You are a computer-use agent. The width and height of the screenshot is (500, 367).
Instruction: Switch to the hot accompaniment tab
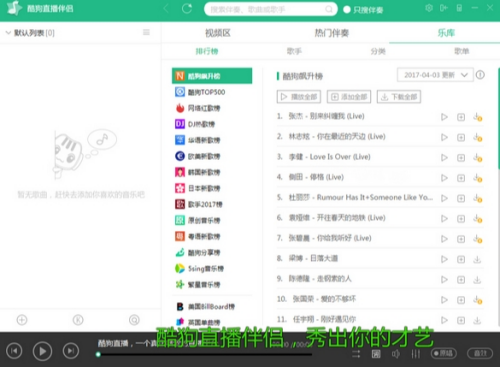[331, 33]
